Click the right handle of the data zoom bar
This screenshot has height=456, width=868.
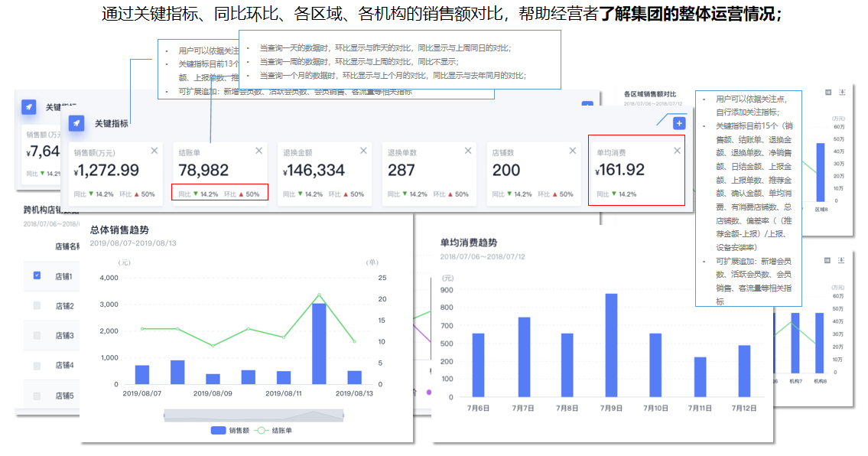pos(343,415)
